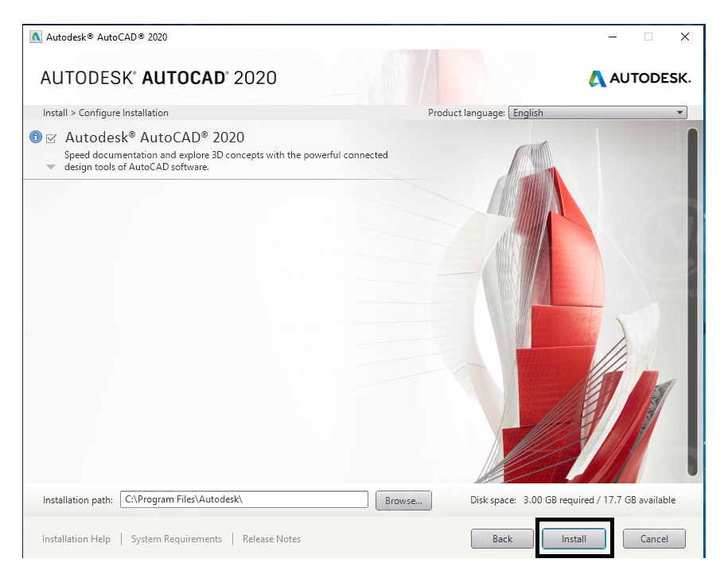Open the Installation Help link
This screenshot has width=728, height=582.
point(76,539)
